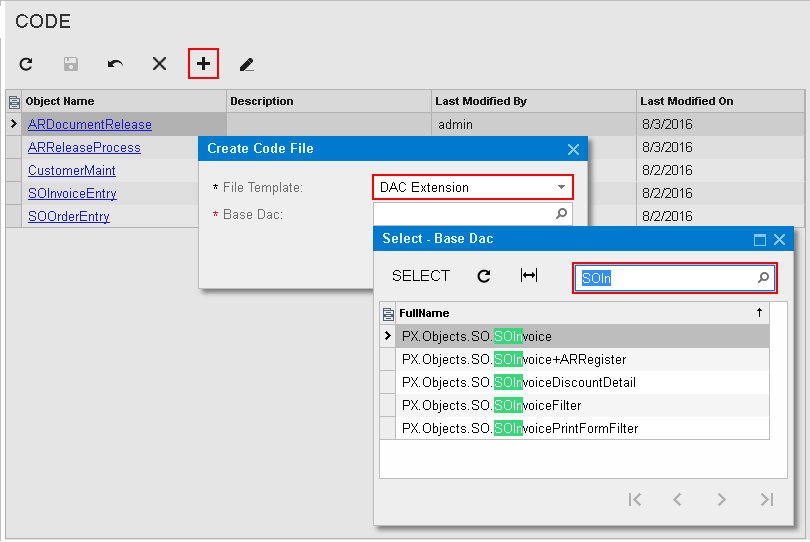Maximize the Select - Base Dac window
The height and width of the screenshot is (542, 810).
pos(760,240)
